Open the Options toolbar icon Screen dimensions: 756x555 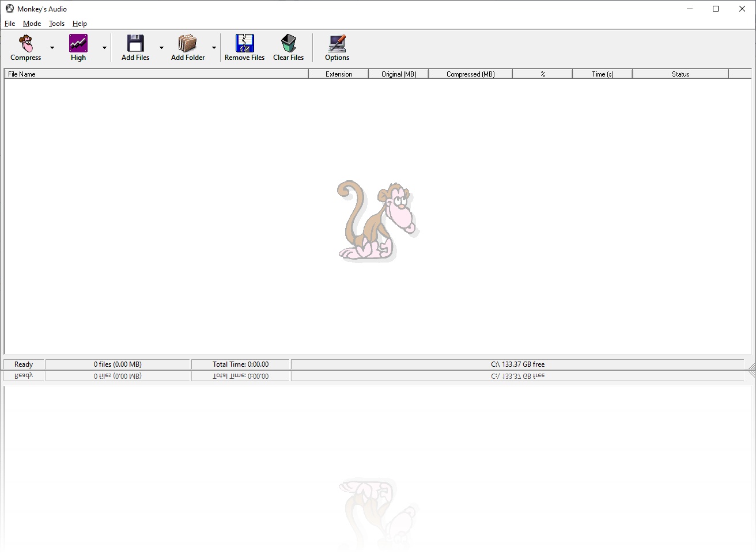coord(337,43)
